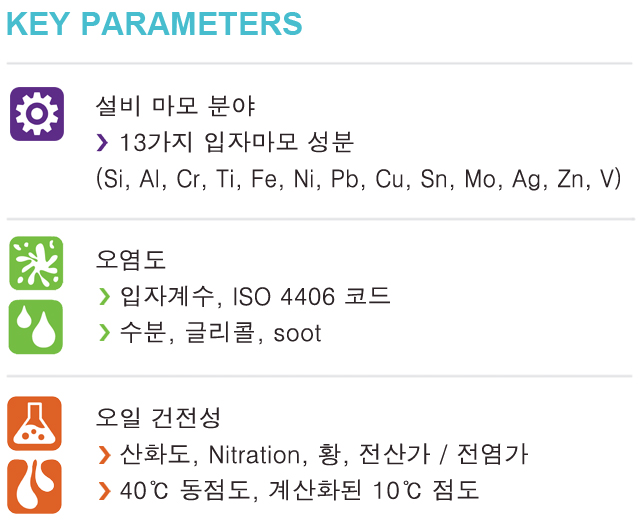Screen dimensions: 640x522
Task: Select the 오염도 section title
Action: [x=131, y=259]
